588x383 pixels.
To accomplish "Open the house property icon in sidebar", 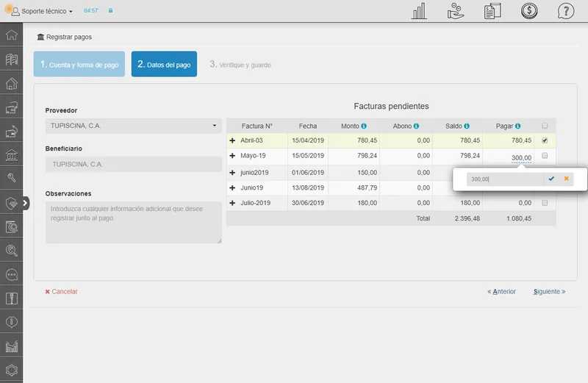I will click(x=11, y=83).
